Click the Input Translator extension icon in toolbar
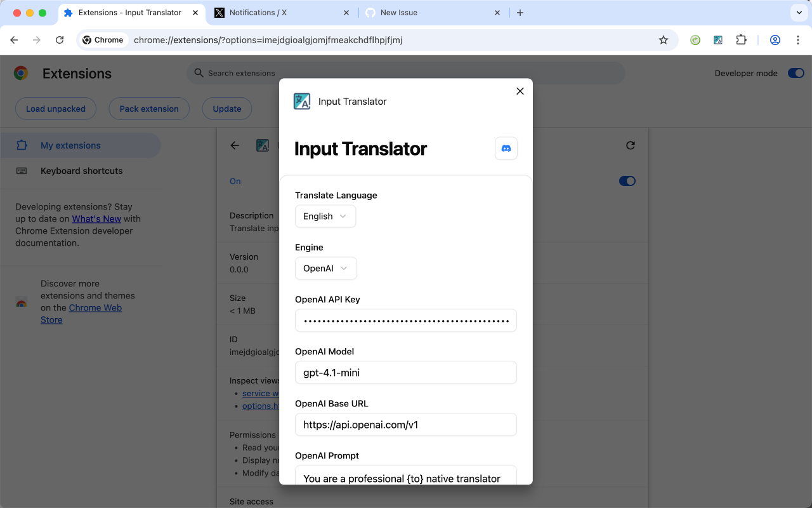Screen dimensions: 812x508 (x=717, y=39)
